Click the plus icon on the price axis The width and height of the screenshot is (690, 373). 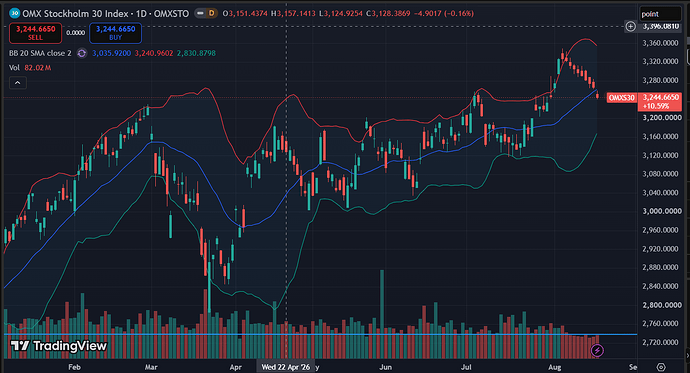[631, 26]
